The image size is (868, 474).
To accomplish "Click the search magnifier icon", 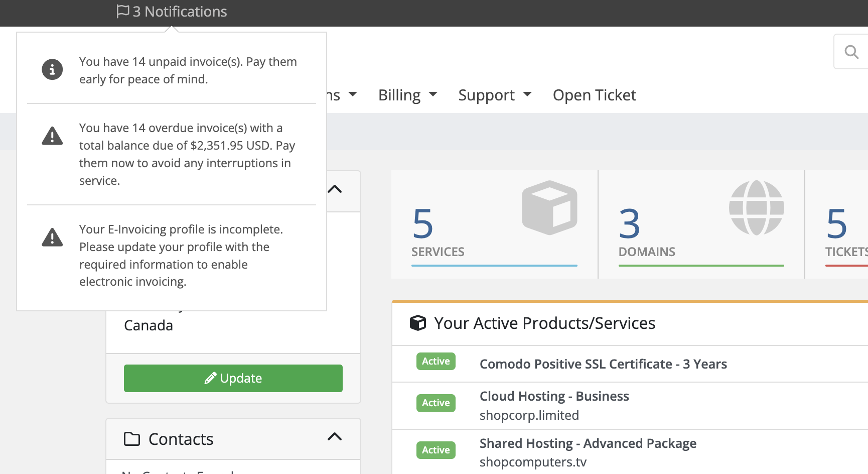I will click(x=851, y=52).
